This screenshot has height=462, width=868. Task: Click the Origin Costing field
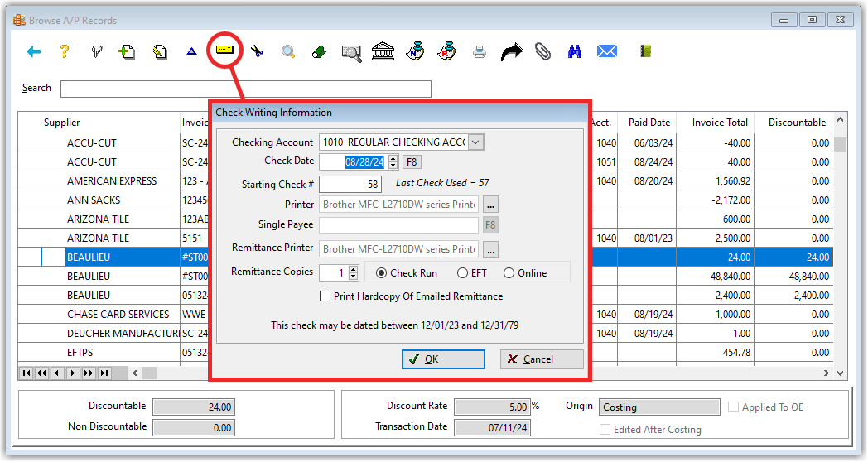click(659, 407)
